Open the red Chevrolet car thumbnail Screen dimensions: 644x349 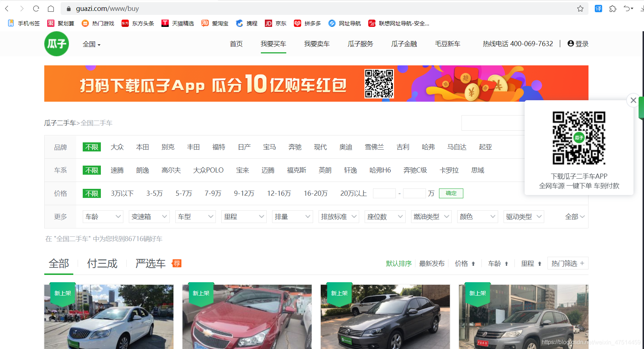247,317
